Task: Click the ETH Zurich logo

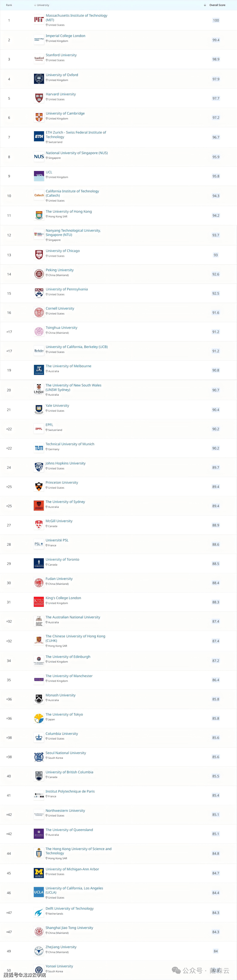Action: coord(39,136)
